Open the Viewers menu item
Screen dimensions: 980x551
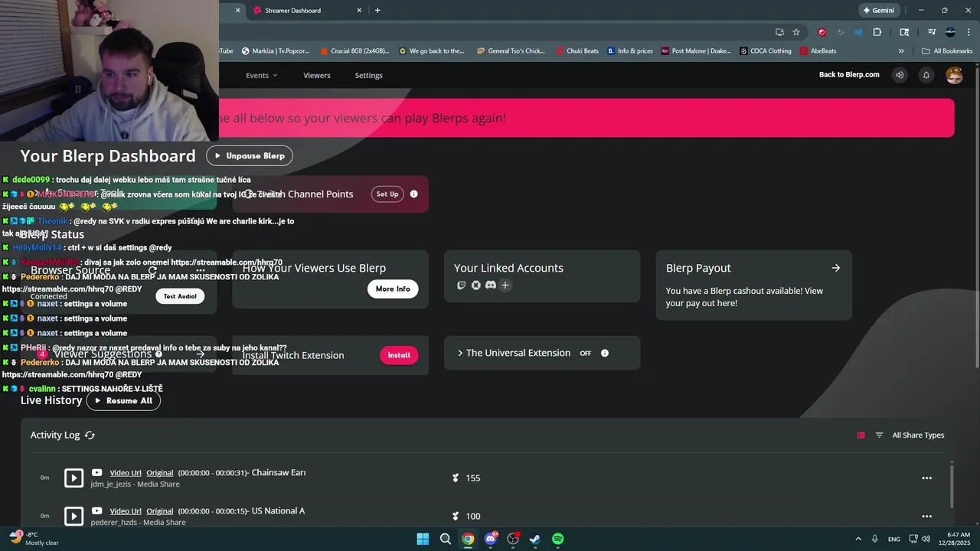coord(317,75)
